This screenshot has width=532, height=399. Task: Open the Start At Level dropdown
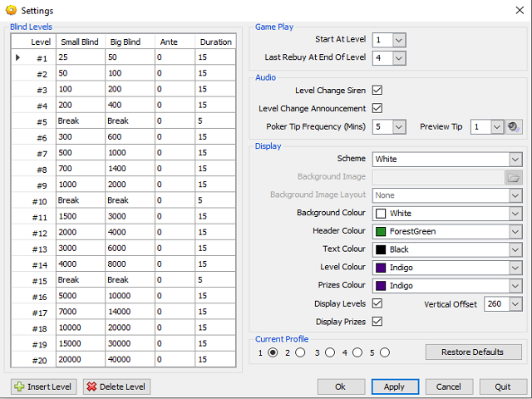point(399,40)
